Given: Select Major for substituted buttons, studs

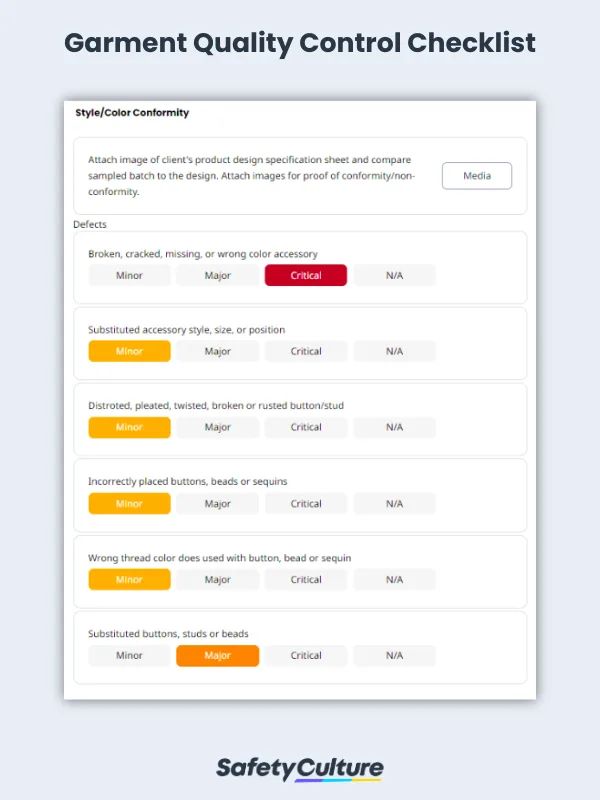Looking at the screenshot, I should pos(217,656).
